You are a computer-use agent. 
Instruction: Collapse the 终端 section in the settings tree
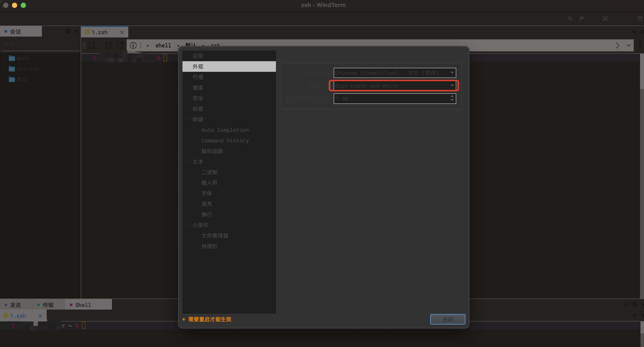(x=187, y=119)
